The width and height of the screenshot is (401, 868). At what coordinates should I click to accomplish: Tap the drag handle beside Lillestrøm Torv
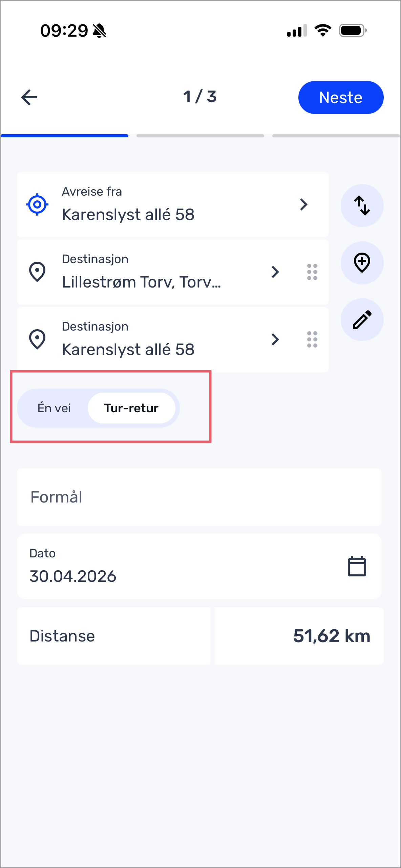point(312,272)
